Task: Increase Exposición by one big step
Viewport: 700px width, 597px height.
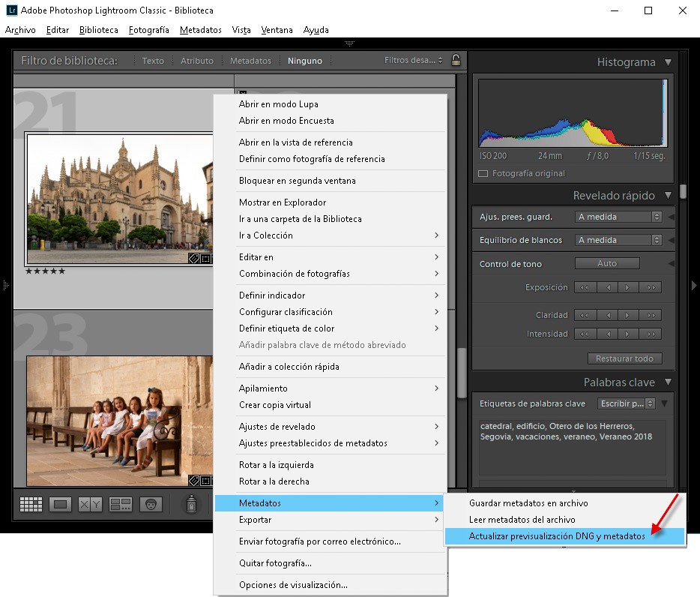Action: (651, 287)
